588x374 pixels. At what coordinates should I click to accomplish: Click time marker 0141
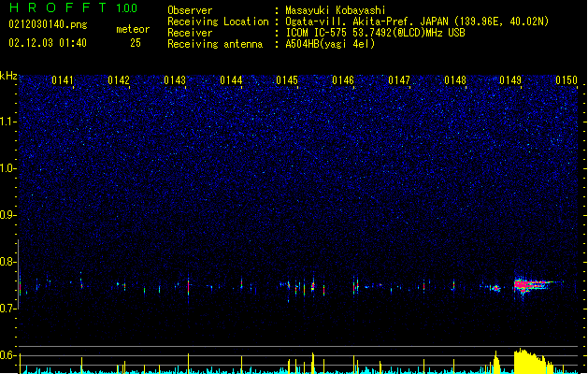click(x=63, y=80)
